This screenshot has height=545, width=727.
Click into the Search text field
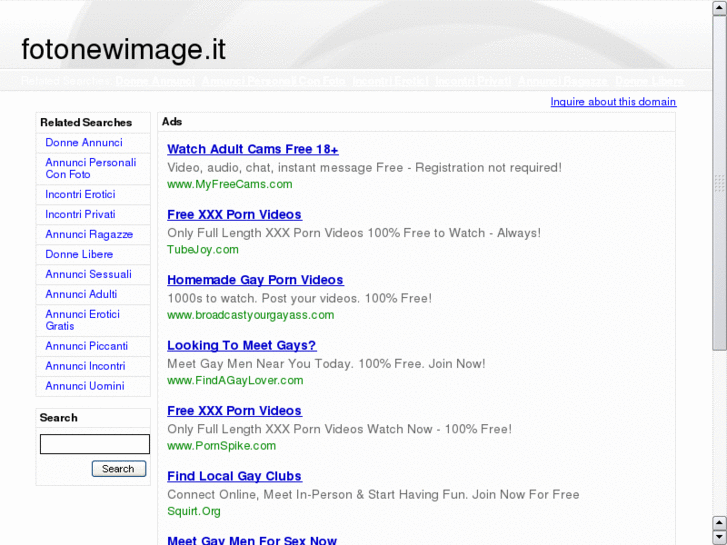(95, 444)
